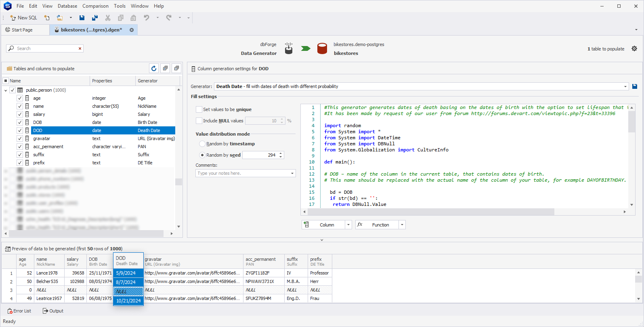Open the Output panel
The width and height of the screenshot is (644, 327).
click(x=53, y=311)
